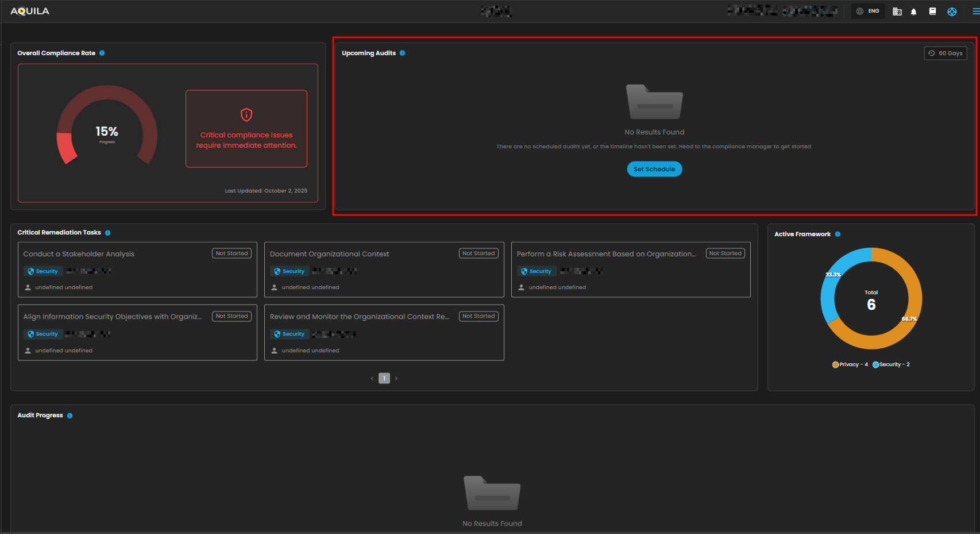Toggle the Security legend item in chart

click(x=891, y=364)
